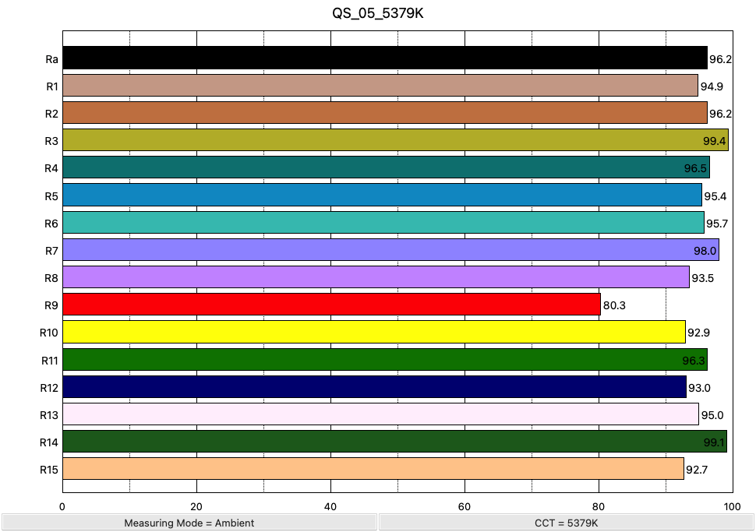
Task: Click the pale pink R13 bar
Action: pos(381,414)
